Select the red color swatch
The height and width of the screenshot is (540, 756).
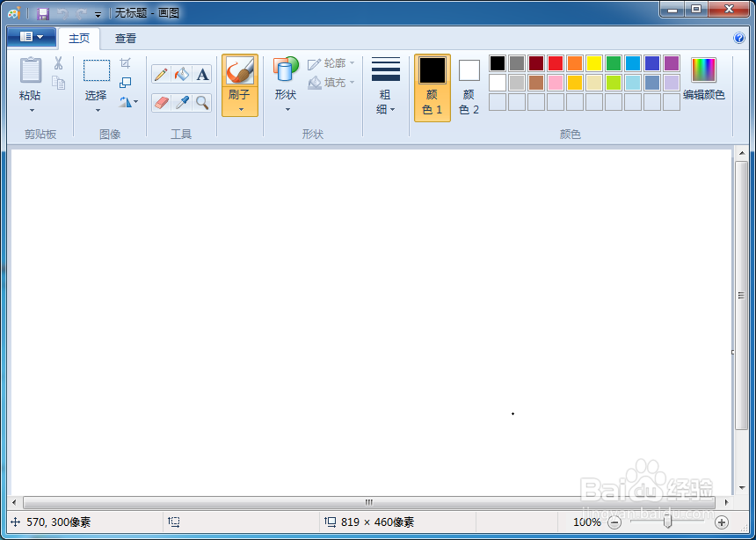556,63
